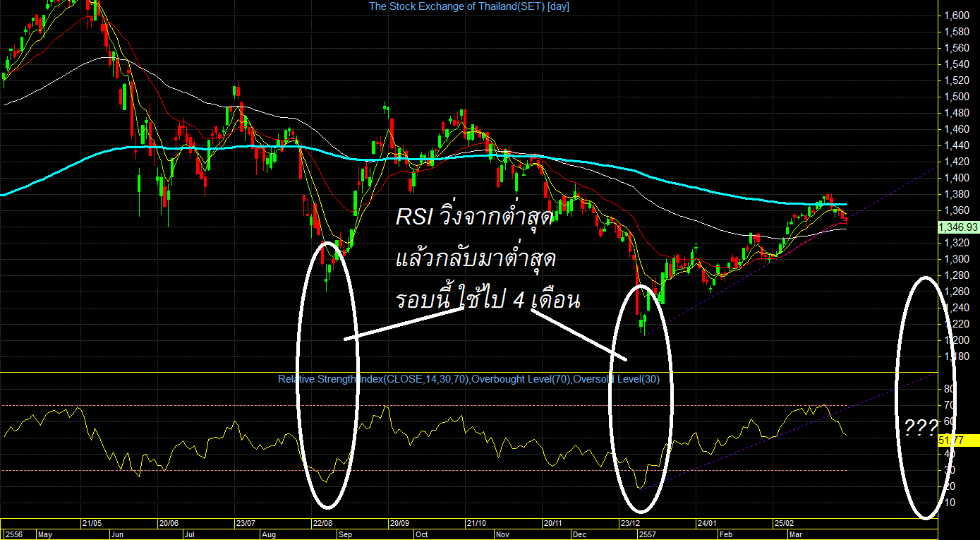Click the current price tag 1,346.93
This screenshot has width=980, height=540.
958,227
